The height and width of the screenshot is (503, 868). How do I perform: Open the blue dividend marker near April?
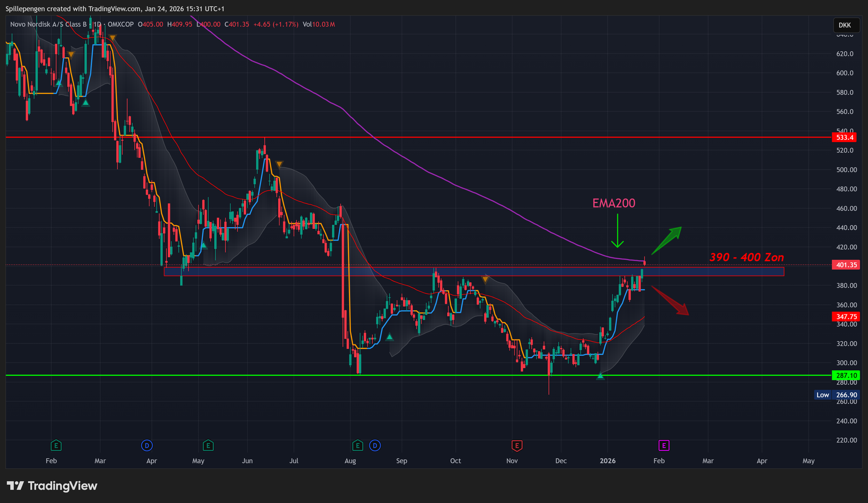click(x=147, y=446)
